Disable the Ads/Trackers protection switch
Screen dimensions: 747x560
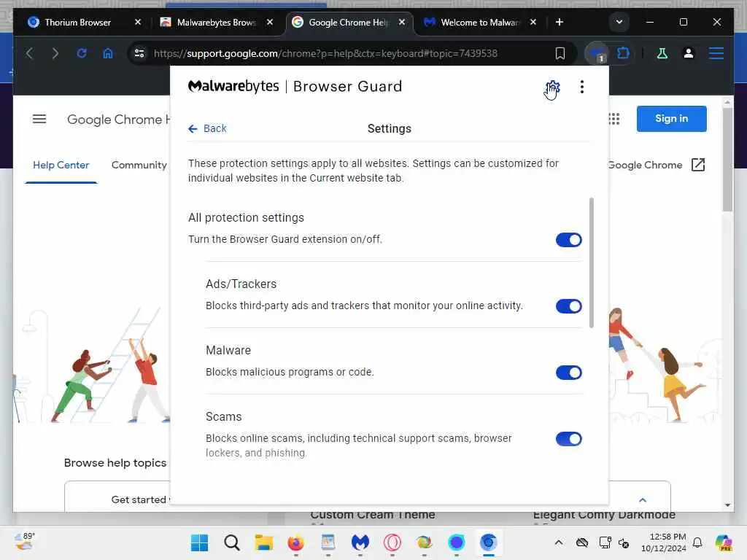pos(569,306)
